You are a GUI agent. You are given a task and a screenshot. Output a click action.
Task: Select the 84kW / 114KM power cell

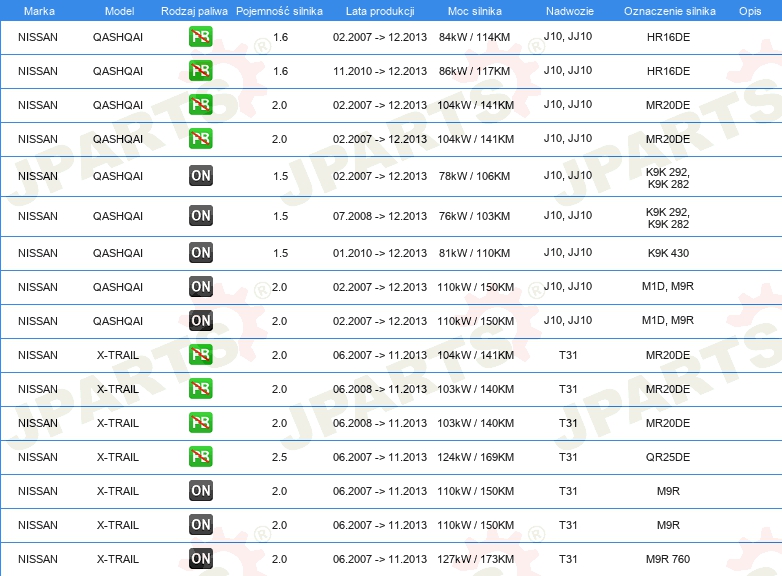pos(474,37)
